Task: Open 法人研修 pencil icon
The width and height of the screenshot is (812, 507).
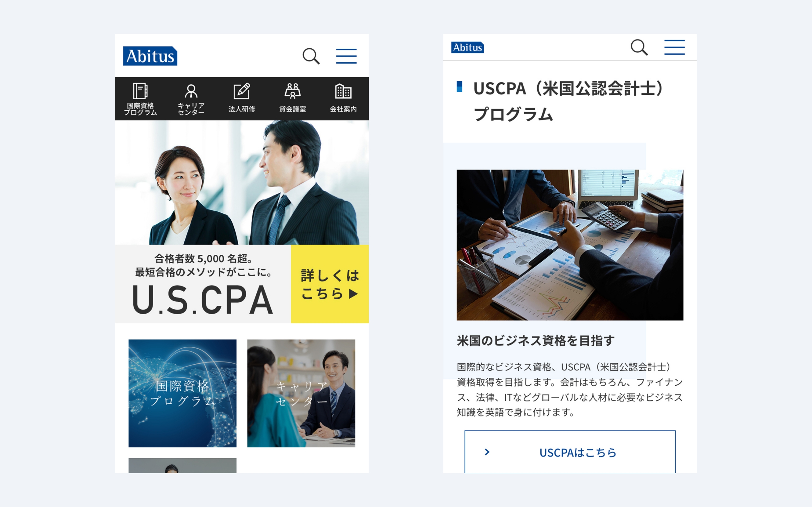Action: point(242,91)
